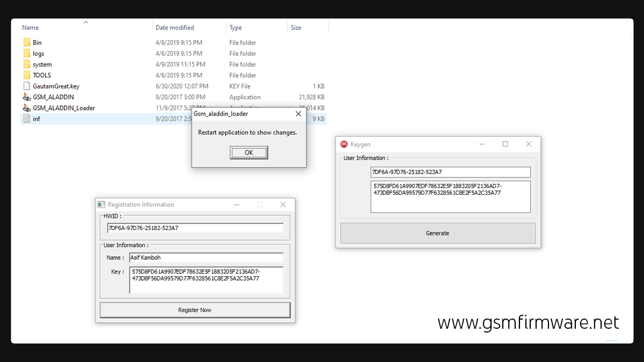Select the Bin folder name
This screenshot has width=644, height=362.
tap(37, 42)
